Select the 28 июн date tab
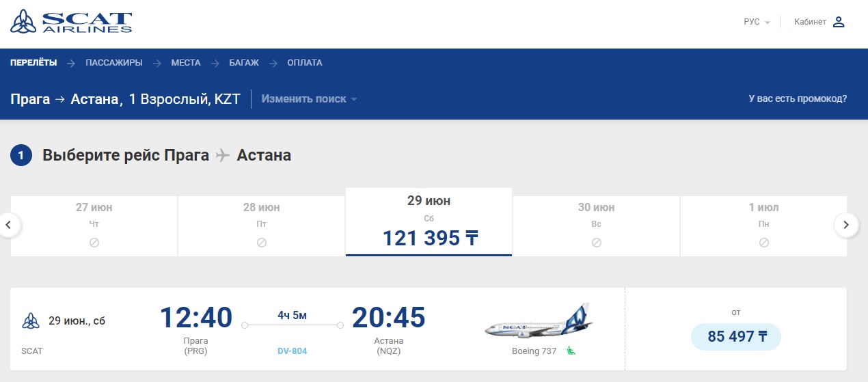The image size is (868, 382). click(262, 226)
